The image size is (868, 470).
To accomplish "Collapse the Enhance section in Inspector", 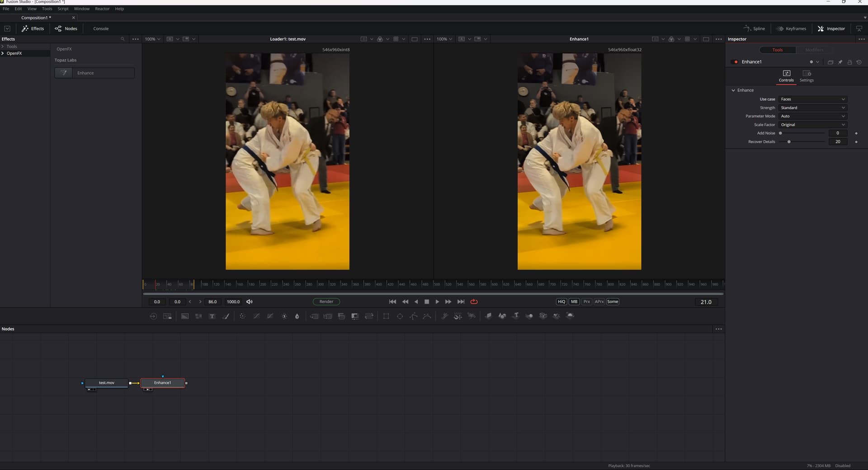I will tap(733, 90).
